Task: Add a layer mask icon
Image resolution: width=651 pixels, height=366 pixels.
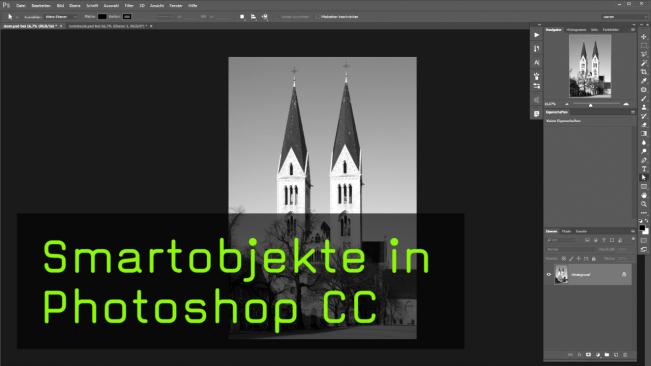Action: pyautogui.click(x=588, y=355)
